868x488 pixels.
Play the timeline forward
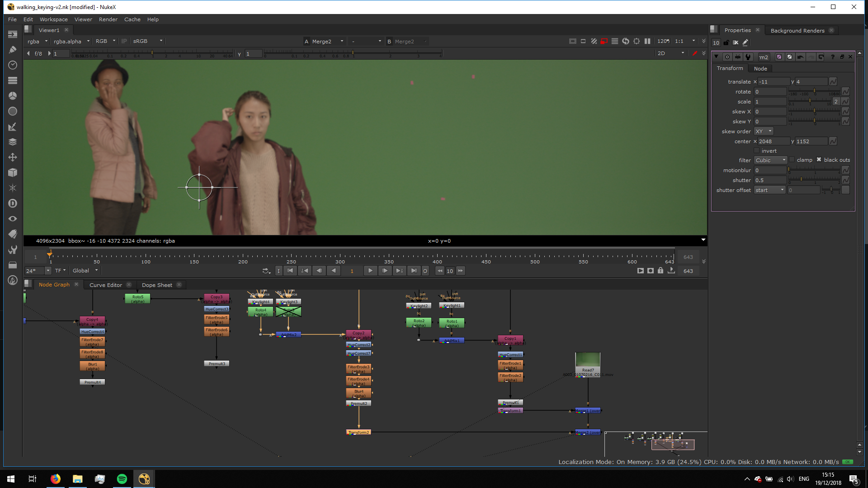click(370, 271)
